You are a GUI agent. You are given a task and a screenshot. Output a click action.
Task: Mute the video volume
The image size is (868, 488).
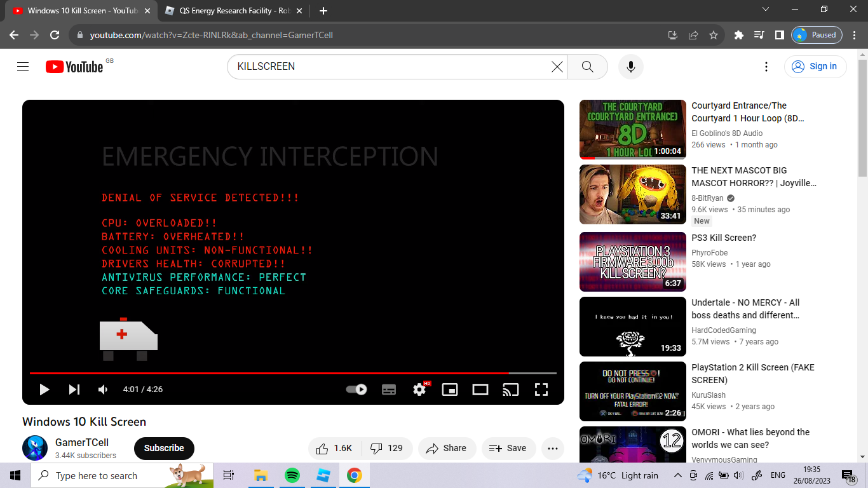[103, 390]
